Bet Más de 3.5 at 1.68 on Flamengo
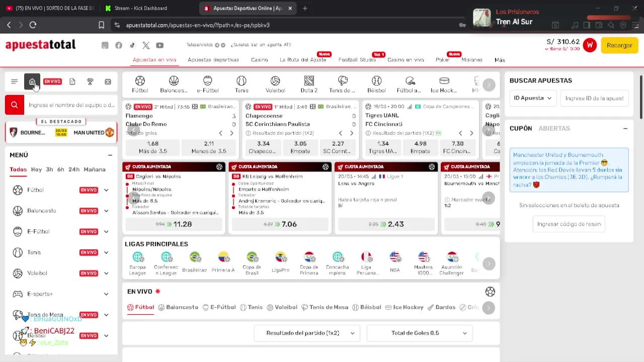The height and width of the screenshot is (362, 644). coord(153,147)
